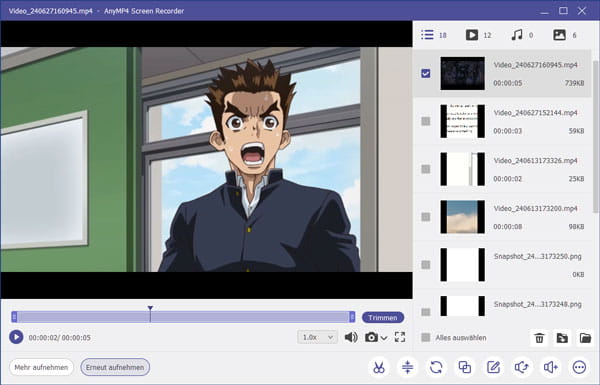Switch to the image snapshots tab
The image size is (600, 385).
564,35
